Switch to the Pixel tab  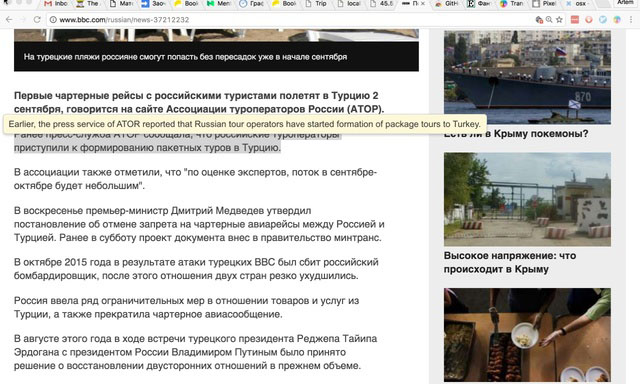pyautogui.click(x=544, y=4)
